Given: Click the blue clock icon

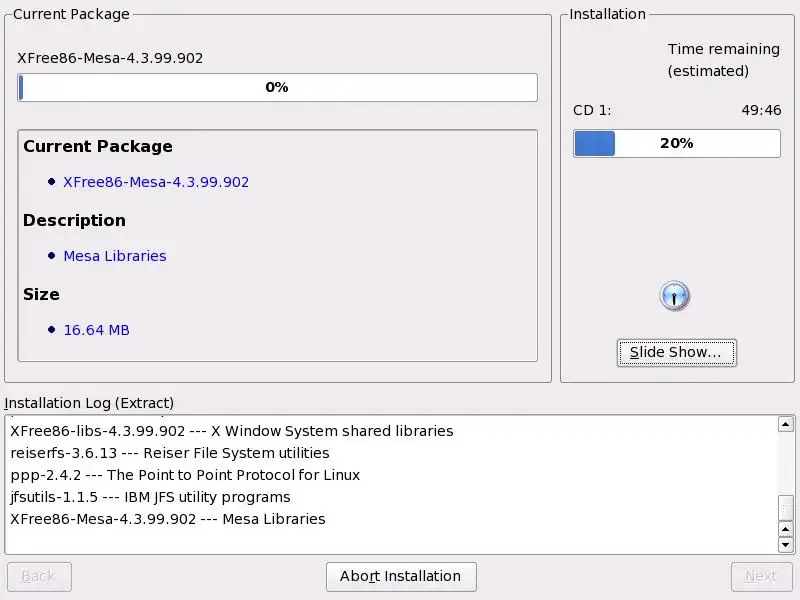Looking at the screenshot, I should pyautogui.click(x=674, y=296).
